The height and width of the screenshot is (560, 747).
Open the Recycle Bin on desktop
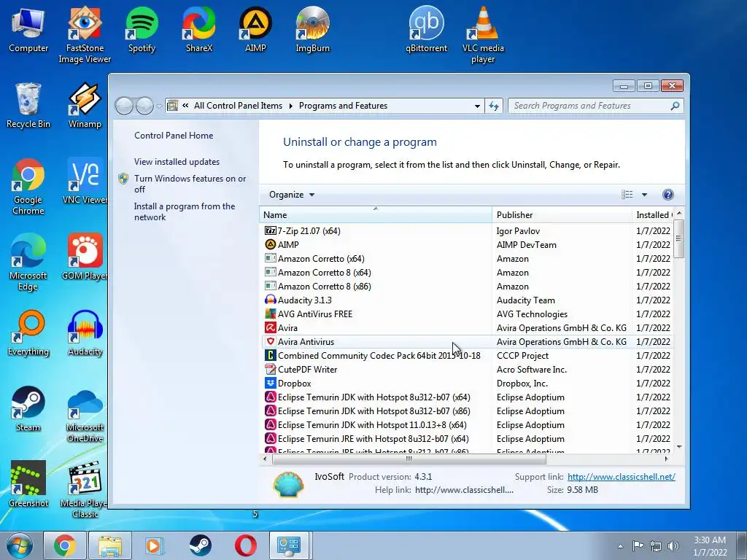coord(28,106)
